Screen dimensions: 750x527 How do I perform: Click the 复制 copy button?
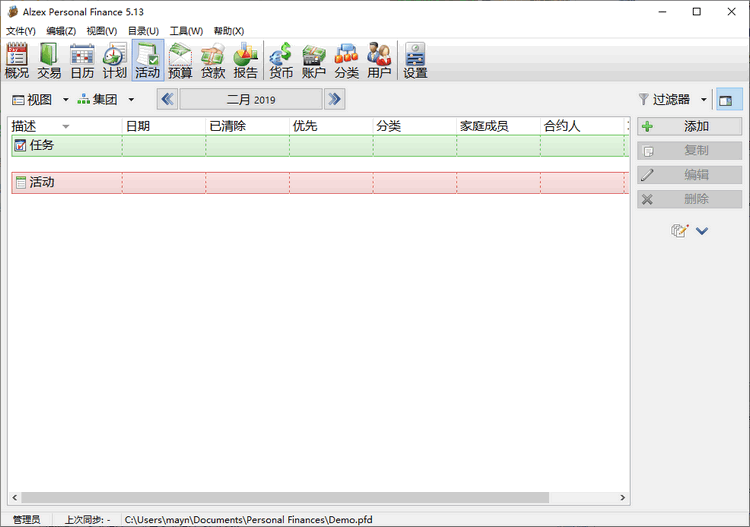point(689,151)
